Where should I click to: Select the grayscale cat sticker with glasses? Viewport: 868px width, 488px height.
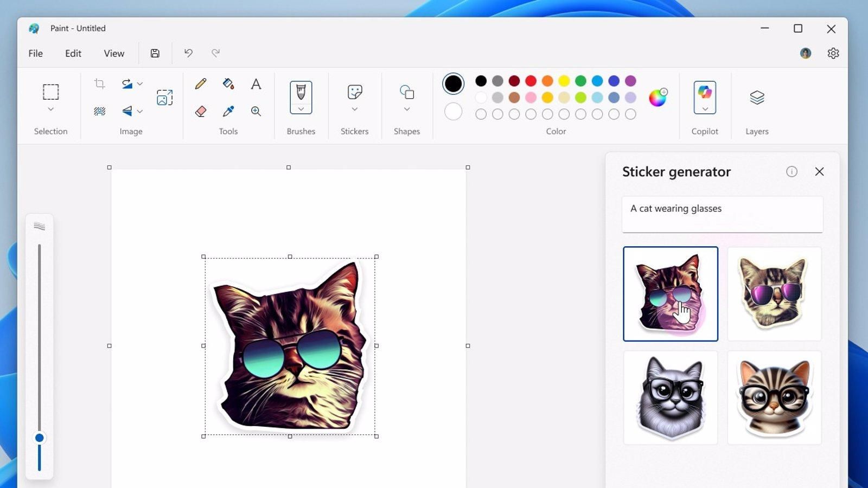[671, 397]
